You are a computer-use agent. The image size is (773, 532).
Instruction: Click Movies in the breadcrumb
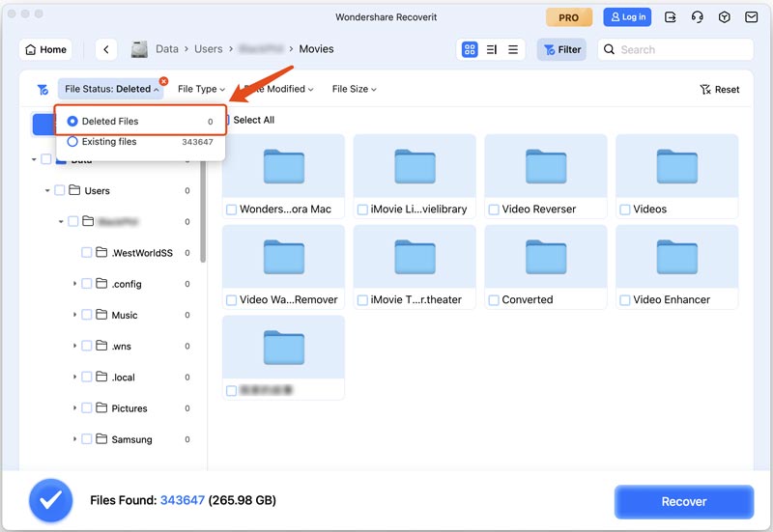pyautogui.click(x=317, y=49)
